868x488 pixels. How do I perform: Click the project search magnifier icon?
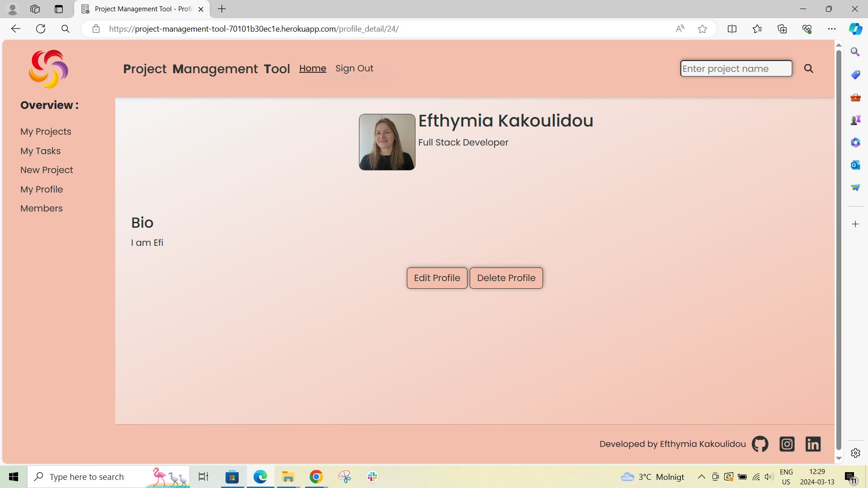click(809, 69)
